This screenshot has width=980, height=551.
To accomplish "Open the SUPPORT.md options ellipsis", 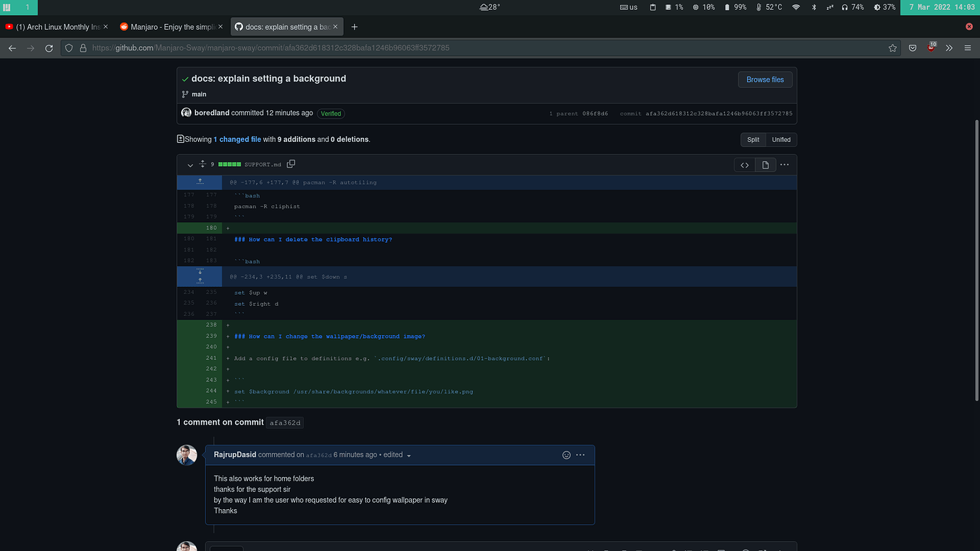I will click(x=784, y=164).
